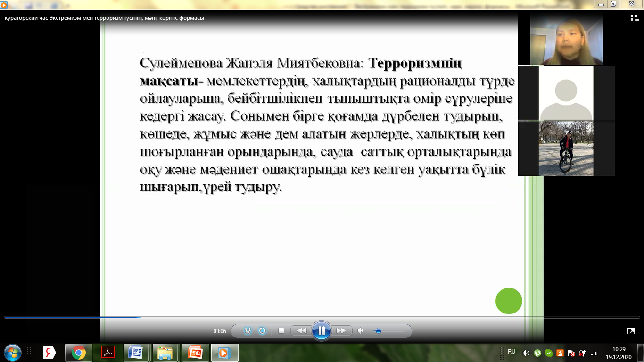Click top participant webcam video
Viewport: 644px width, 362px height.
tap(566, 39)
